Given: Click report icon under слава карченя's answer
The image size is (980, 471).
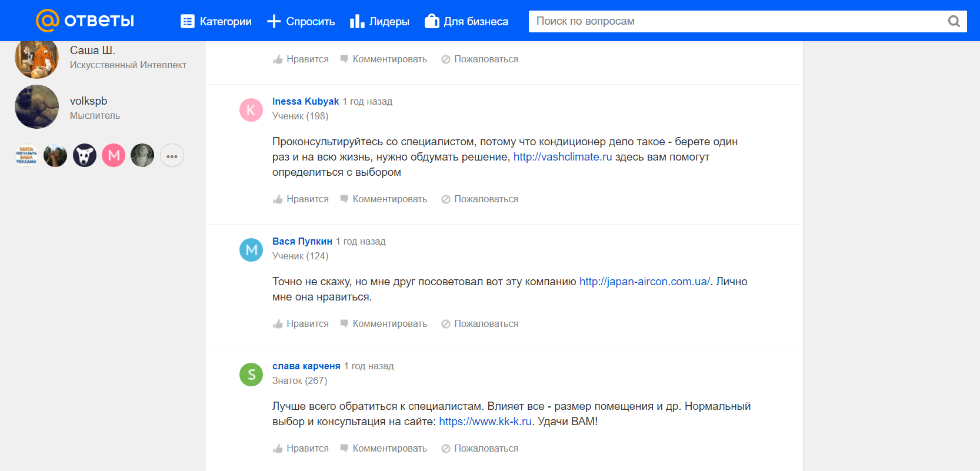Looking at the screenshot, I should pyautogui.click(x=446, y=449).
